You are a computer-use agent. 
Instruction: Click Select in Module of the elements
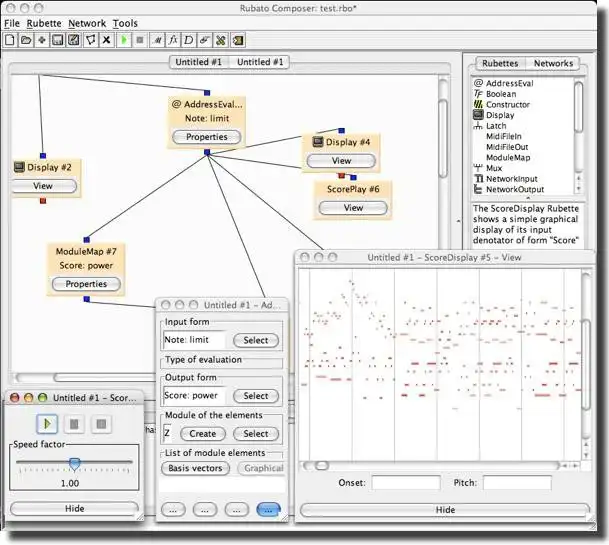click(x=256, y=434)
